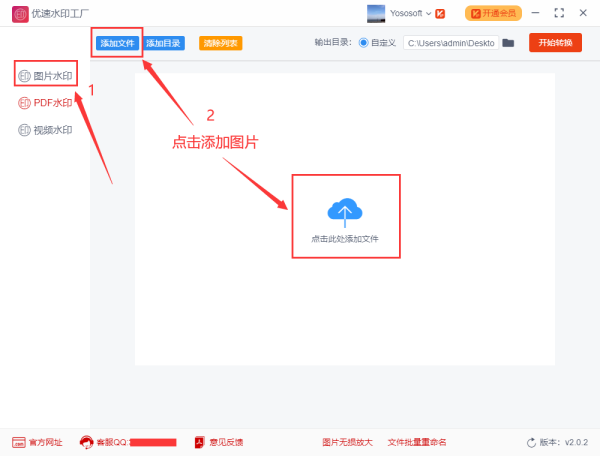Image resolution: width=600 pixels, height=456 pixels.
Task: Click the 开始转换 button
Action: (x=555, y=42)
